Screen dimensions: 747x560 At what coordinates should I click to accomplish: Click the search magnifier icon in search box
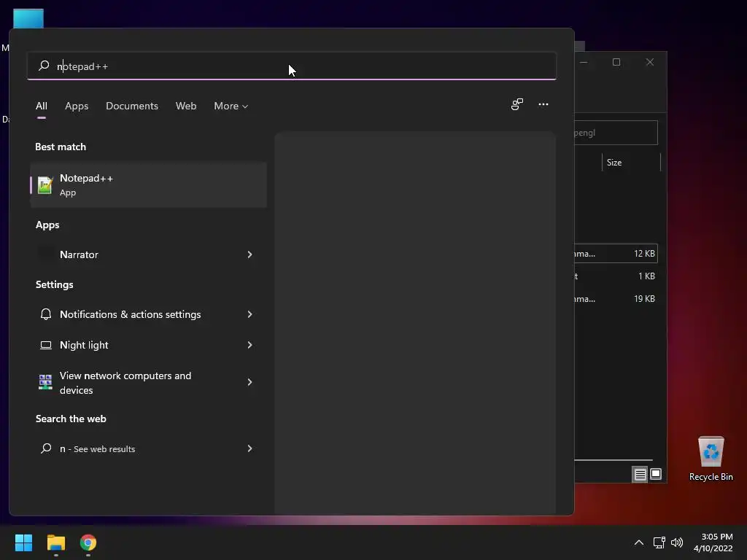pos(44,66)
